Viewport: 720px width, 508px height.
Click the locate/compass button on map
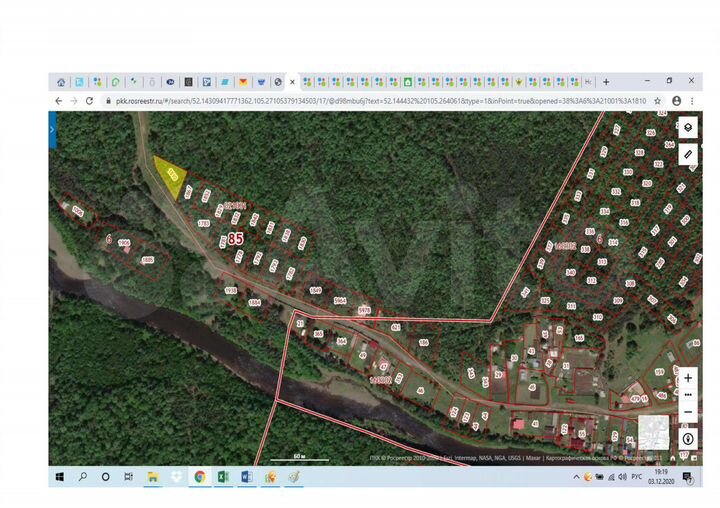tap(687, 438)
